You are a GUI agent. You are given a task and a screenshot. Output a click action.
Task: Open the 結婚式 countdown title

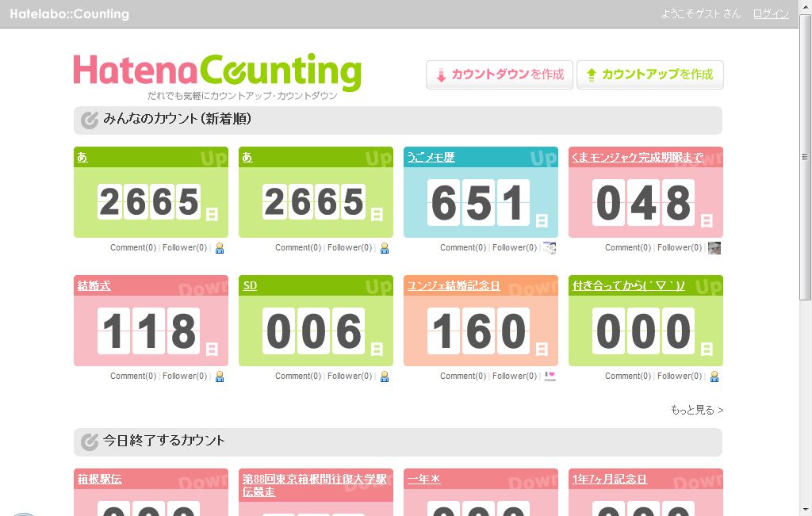[94, 285]
